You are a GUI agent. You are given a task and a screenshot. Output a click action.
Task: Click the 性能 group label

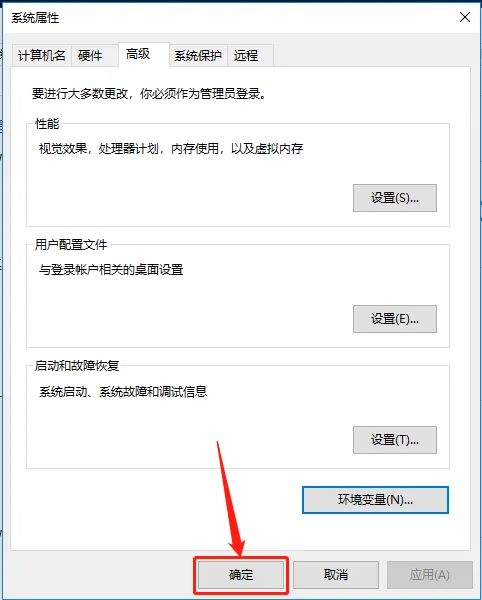click(47, 124)
